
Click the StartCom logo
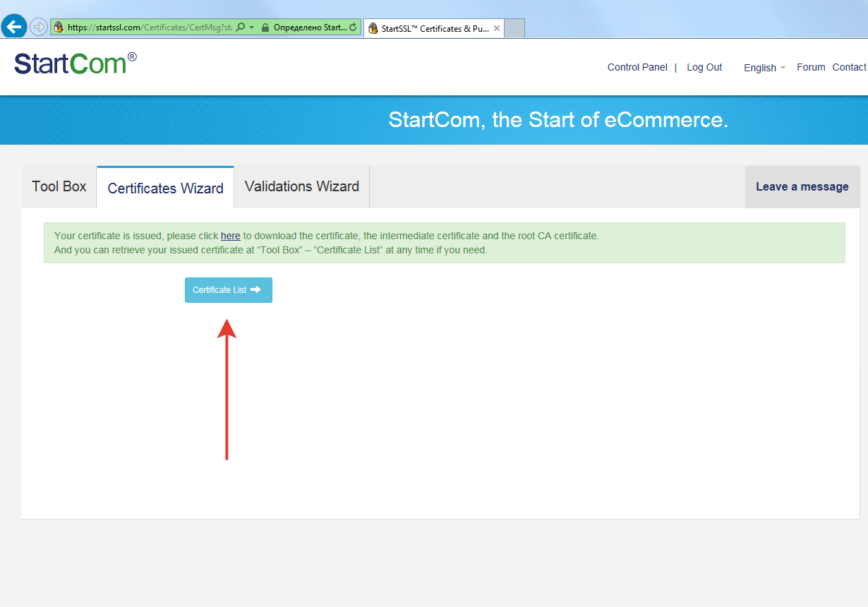point(76,64)
